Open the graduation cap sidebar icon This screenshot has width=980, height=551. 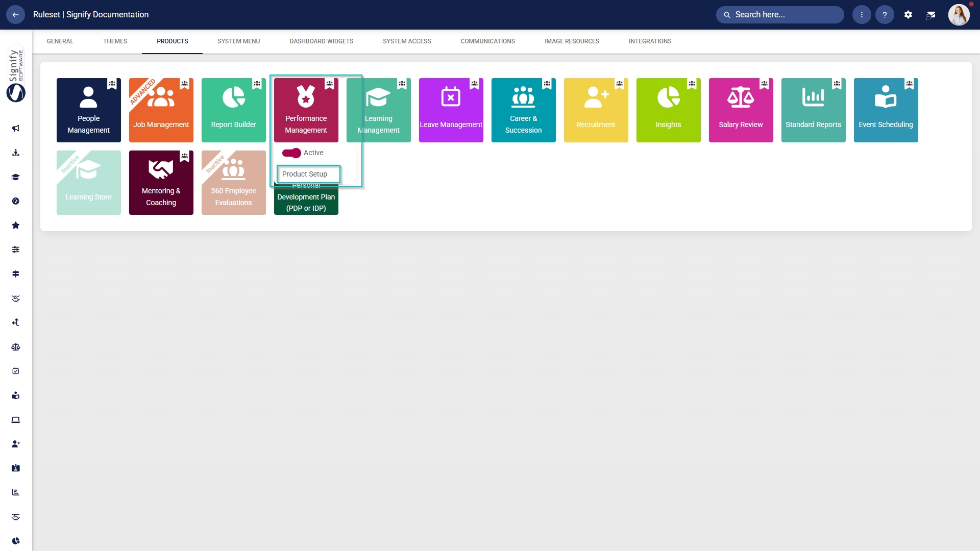pos(16,177)
